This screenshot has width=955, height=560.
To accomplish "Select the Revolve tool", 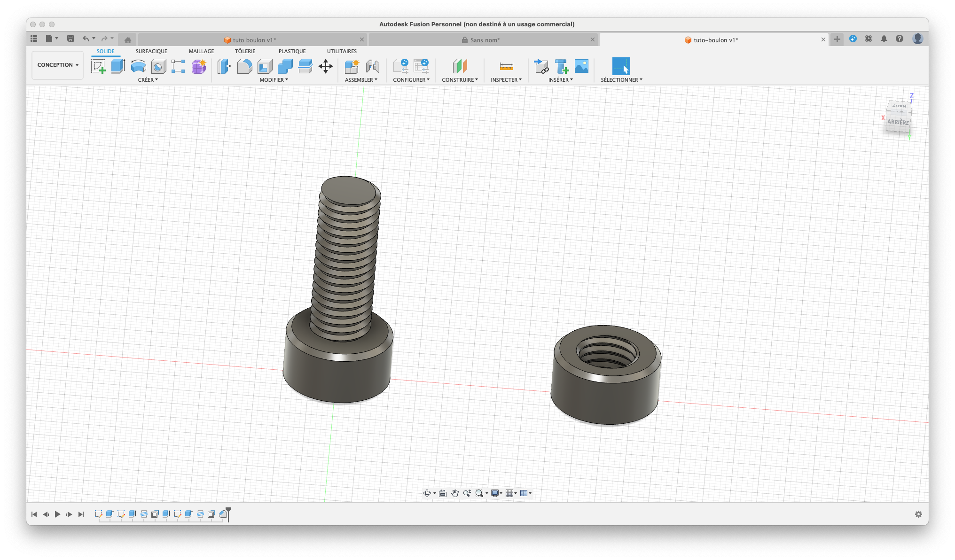I will [138, 66].
